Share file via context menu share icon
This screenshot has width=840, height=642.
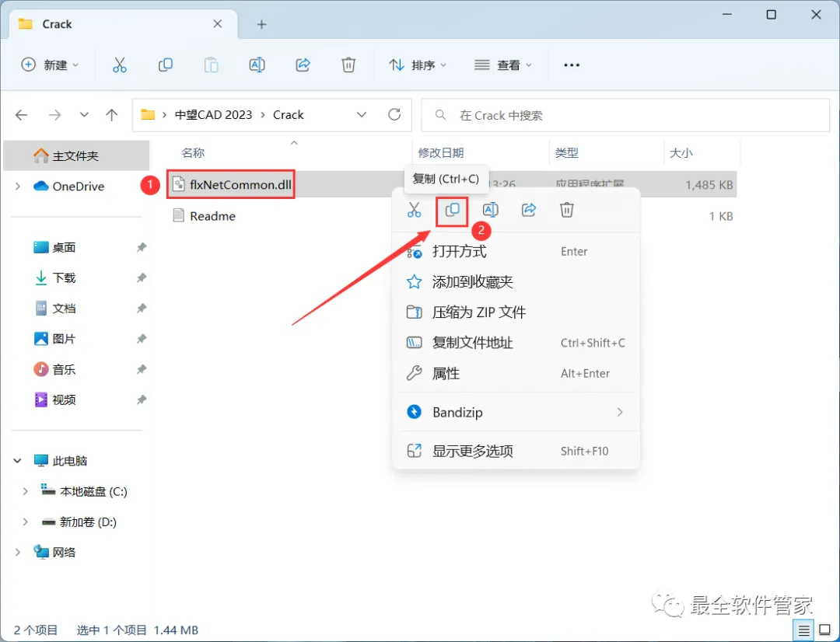click(x=529, y=210)
